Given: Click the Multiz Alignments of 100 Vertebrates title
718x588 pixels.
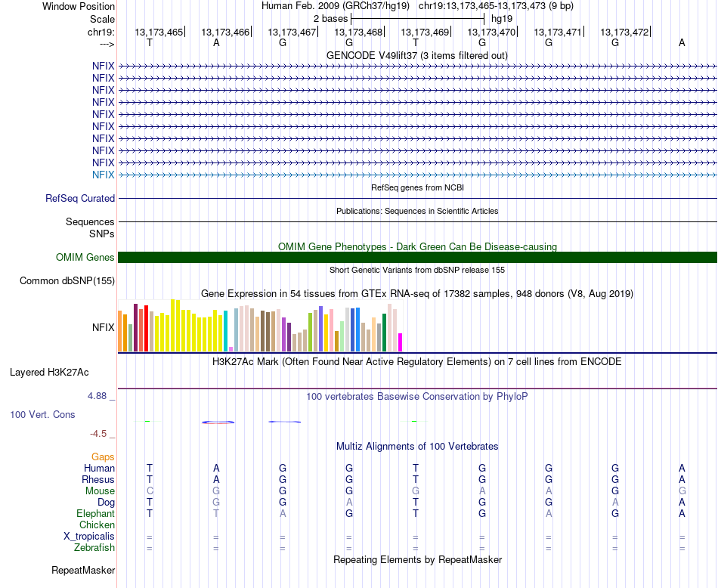Looking at the screenshot, I should click(x=417, y=446).
